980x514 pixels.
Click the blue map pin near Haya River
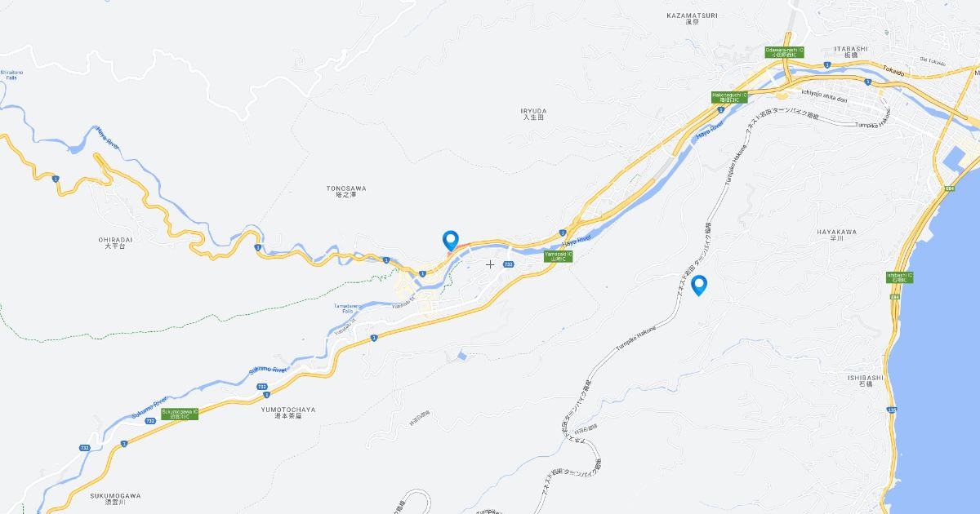coord(450,241)
